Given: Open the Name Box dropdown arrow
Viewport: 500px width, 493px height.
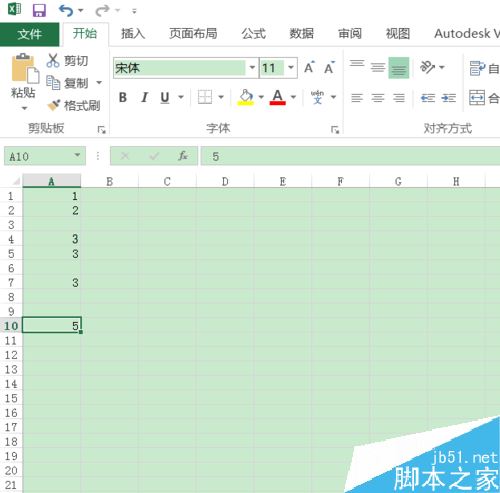Looking at the screenshot, I should (x=78, y=155).
